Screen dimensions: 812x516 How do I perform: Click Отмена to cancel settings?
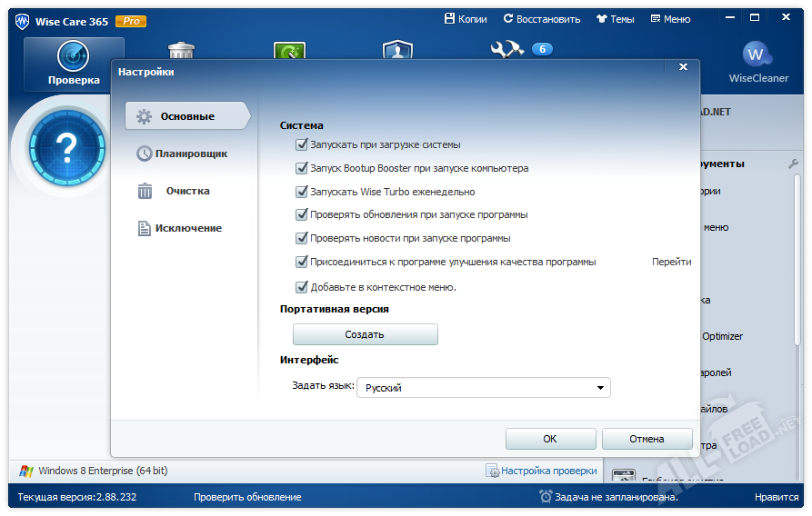[647, 439]
